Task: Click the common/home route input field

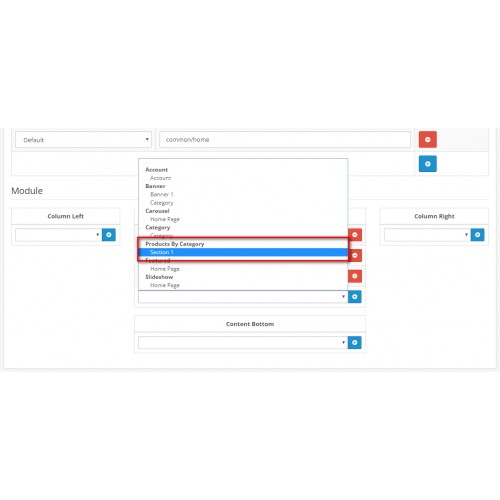Action: coord(285,140)
